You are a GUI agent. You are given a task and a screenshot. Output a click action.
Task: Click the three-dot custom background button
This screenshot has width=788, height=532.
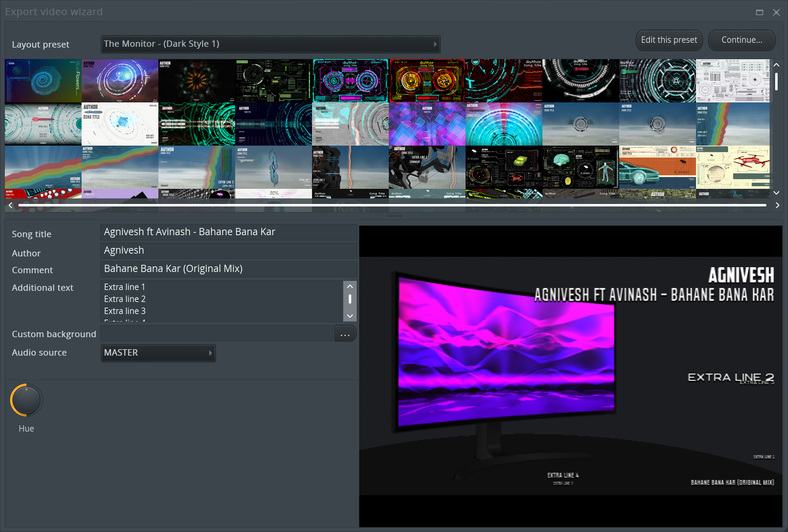(345, 334)
